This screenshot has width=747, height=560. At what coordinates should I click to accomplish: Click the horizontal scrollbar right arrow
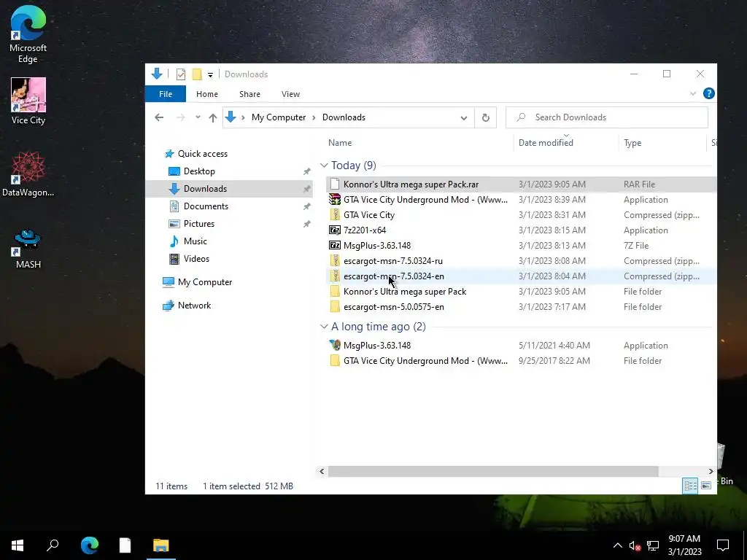[711, 472]
